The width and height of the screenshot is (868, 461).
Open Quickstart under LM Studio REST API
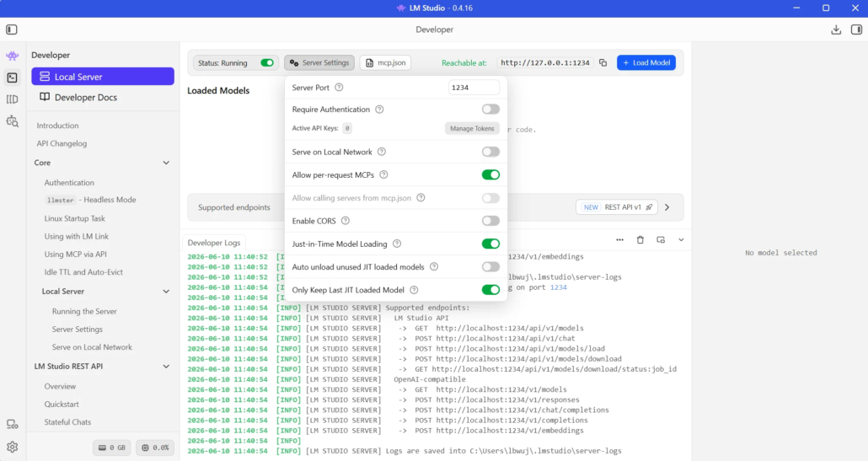pyautogui.click(x=62, y=405)
